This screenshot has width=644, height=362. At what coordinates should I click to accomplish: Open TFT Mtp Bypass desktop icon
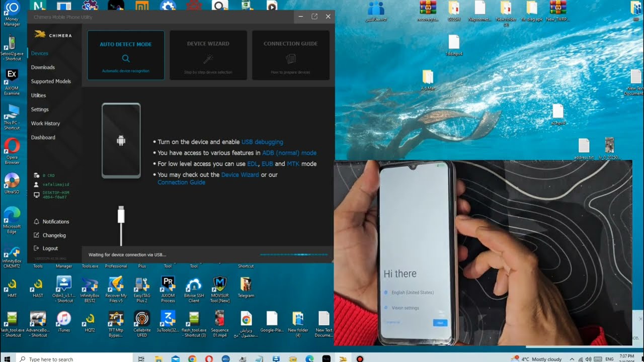(116, 324)
